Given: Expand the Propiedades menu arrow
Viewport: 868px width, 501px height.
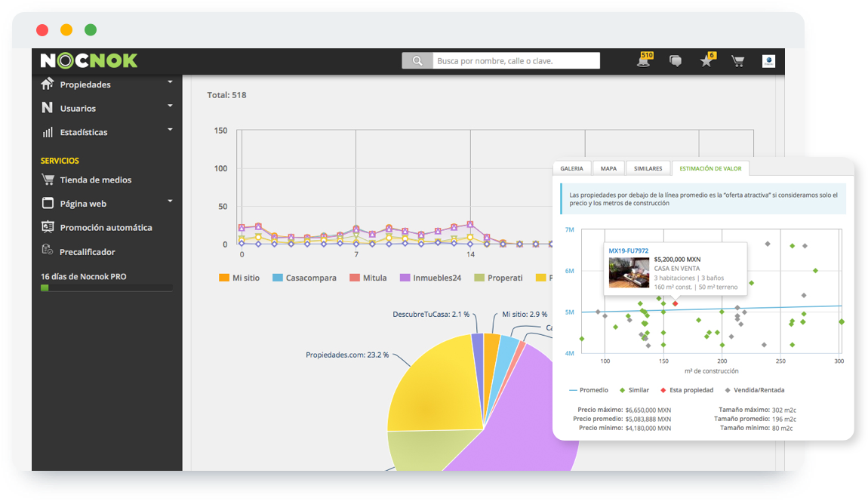Looking at the screenshot, I should point(170,82).
